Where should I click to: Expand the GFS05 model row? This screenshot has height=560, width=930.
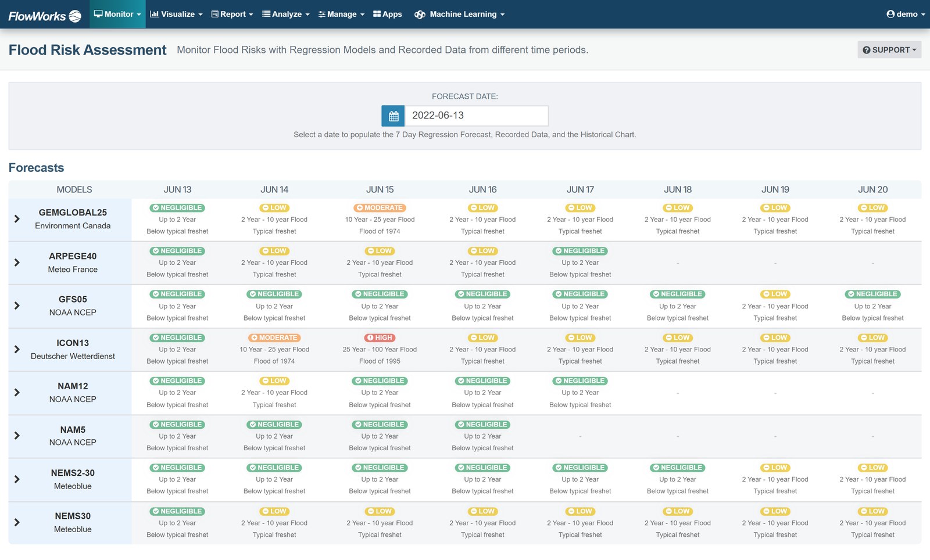[17, 306]
